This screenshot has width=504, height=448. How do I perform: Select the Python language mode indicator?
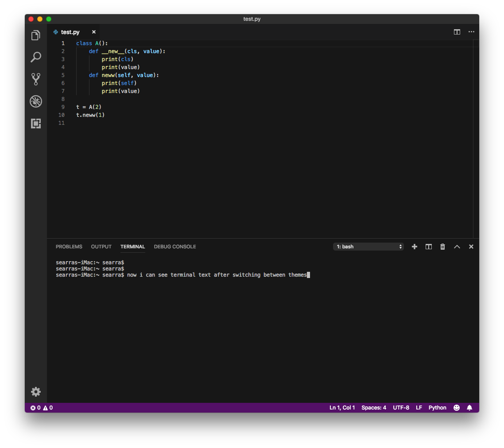point(437,407)
